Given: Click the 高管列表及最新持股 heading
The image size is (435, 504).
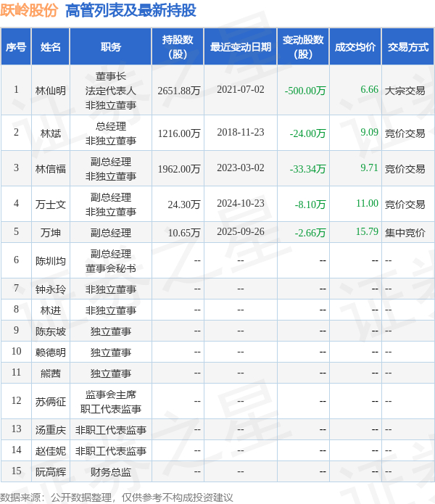Looking at the screenshot, I should (130, 10).
